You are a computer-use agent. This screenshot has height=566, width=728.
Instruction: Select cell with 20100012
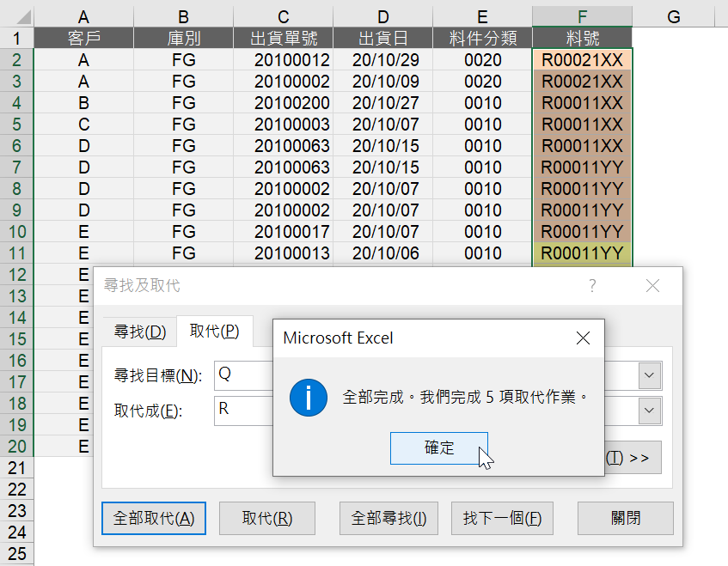pos(284,60)
